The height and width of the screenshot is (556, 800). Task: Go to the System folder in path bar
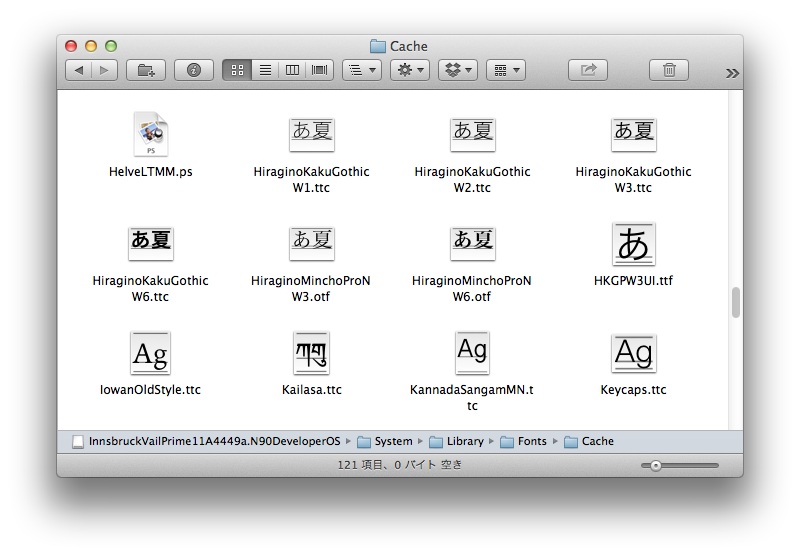click(x=385, y=442)
